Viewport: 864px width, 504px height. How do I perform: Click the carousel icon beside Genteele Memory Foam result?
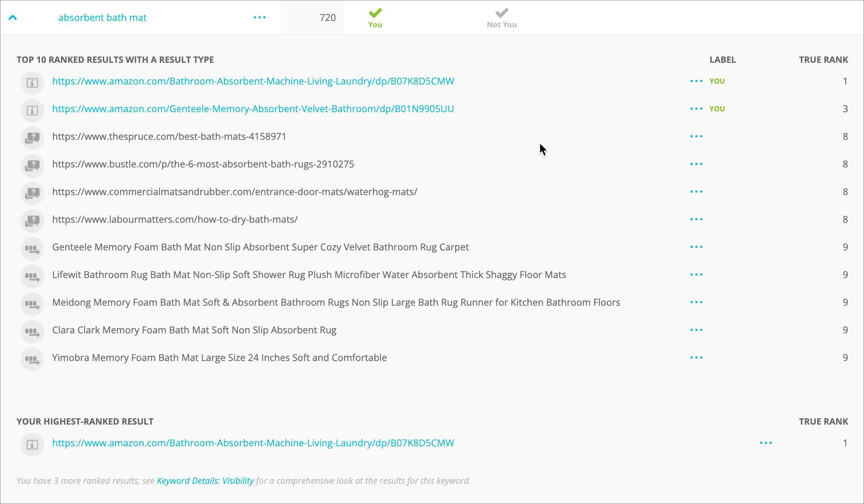tap(32, 248)
